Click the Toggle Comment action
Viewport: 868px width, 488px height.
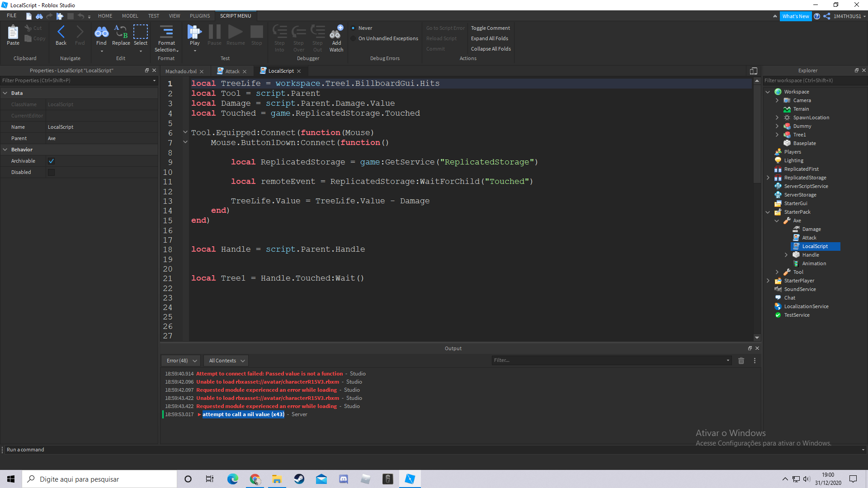pos(491,28)
